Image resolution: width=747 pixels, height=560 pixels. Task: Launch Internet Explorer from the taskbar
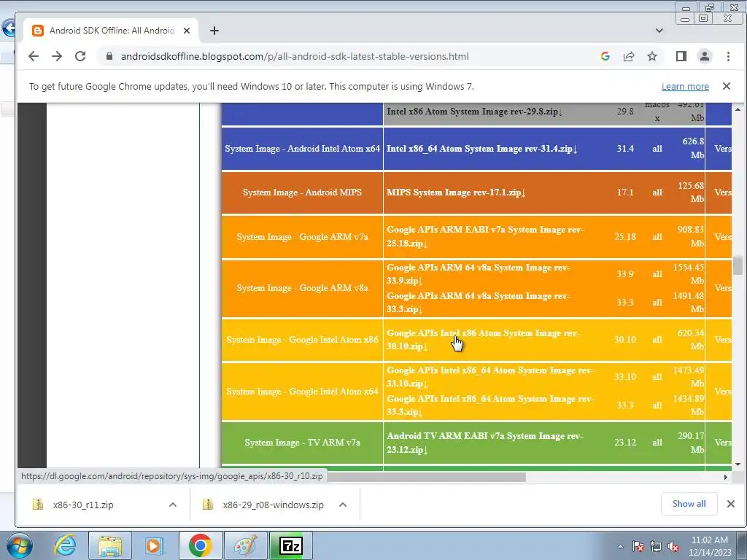click(x=65, y=545)
